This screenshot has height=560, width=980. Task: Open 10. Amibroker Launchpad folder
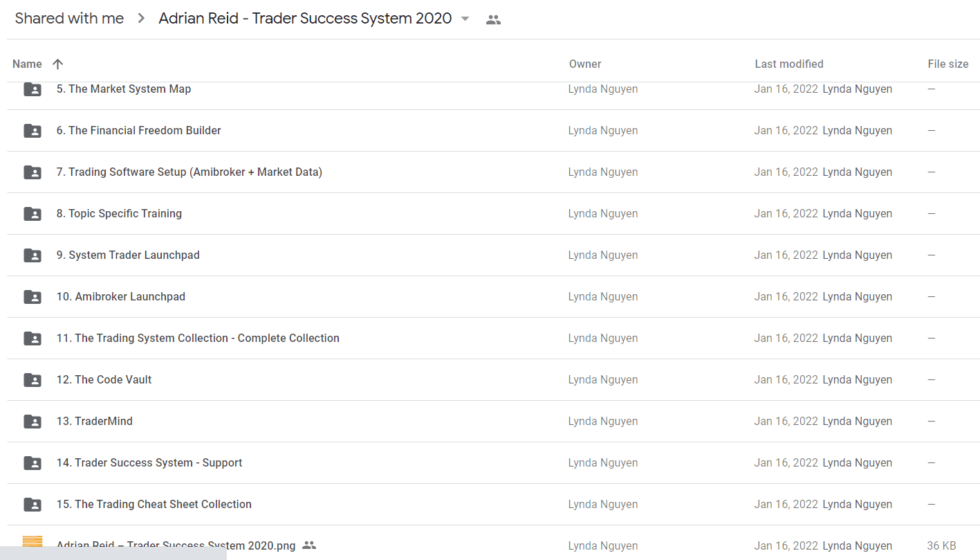[121, 296]
